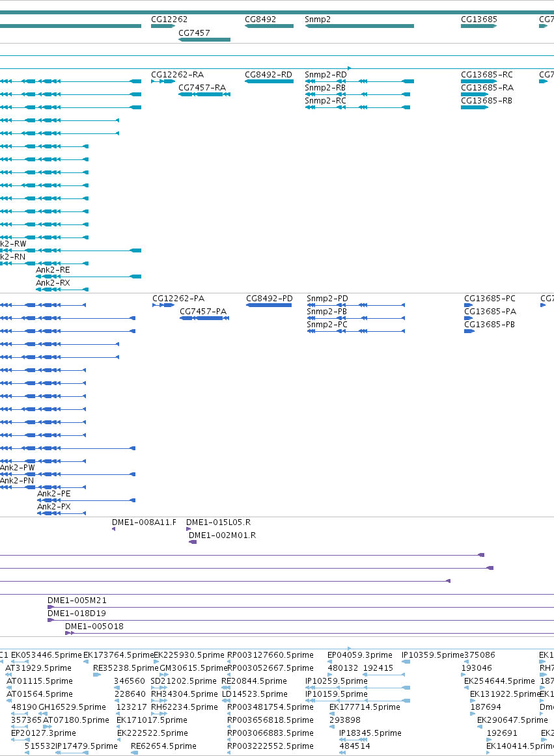Click EST SD21202.5prime
The image size is (554, 756).
click(184, 681)
